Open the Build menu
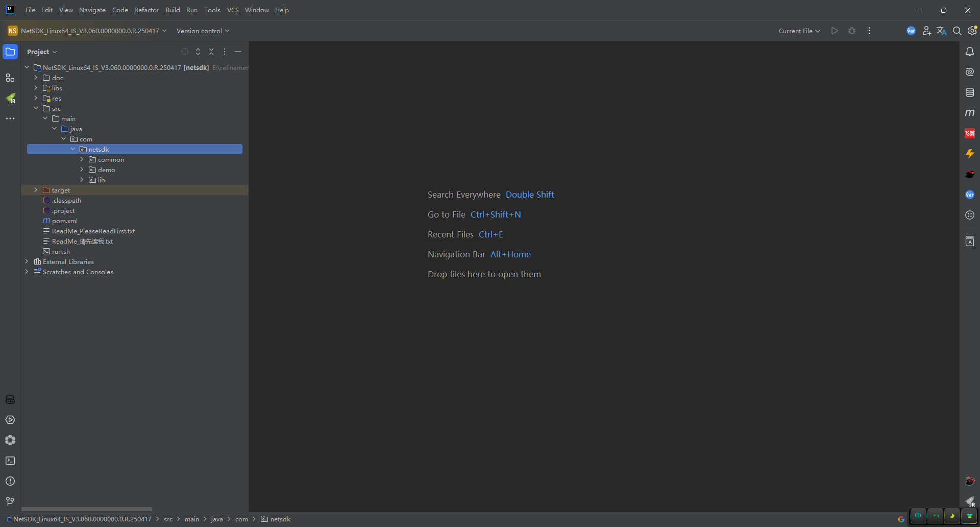The width and height of the screenshot is (980, 527). [x=173, y=10]
